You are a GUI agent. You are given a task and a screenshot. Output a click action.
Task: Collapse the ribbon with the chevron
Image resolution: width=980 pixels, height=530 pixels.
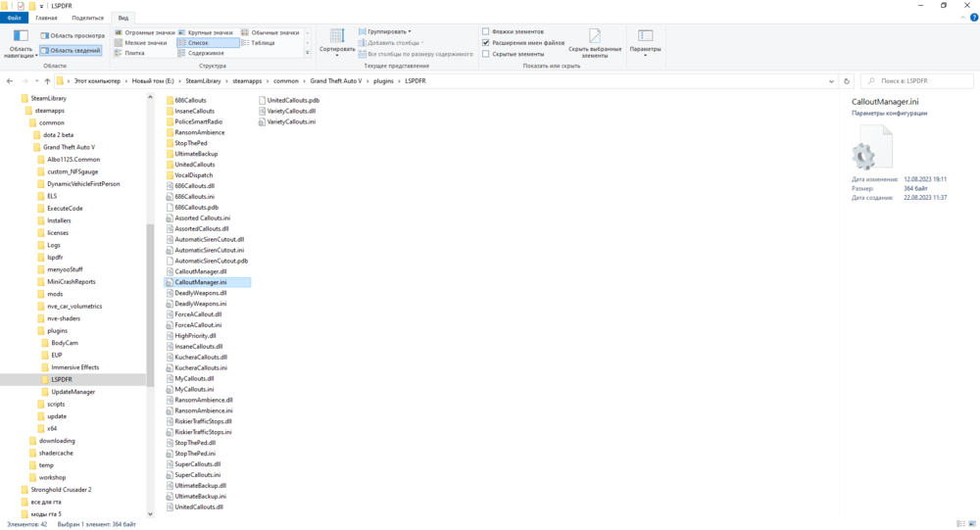coord(963,19)
